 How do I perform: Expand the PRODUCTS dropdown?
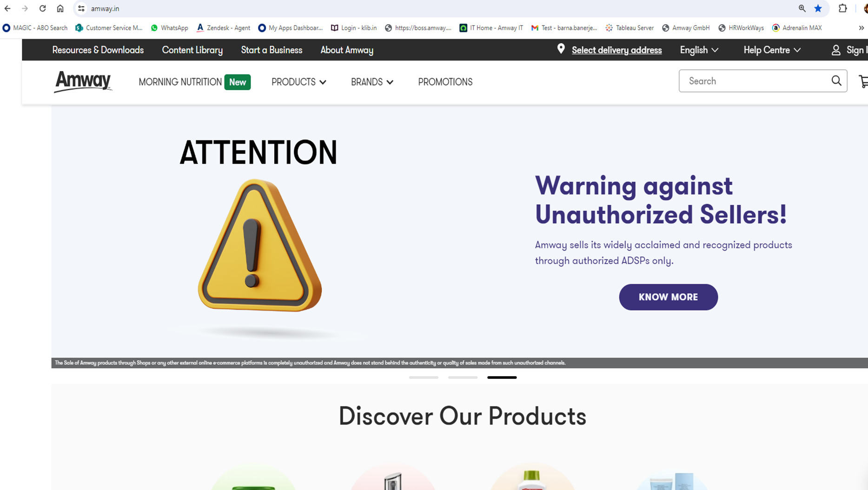tap(298, 82)
